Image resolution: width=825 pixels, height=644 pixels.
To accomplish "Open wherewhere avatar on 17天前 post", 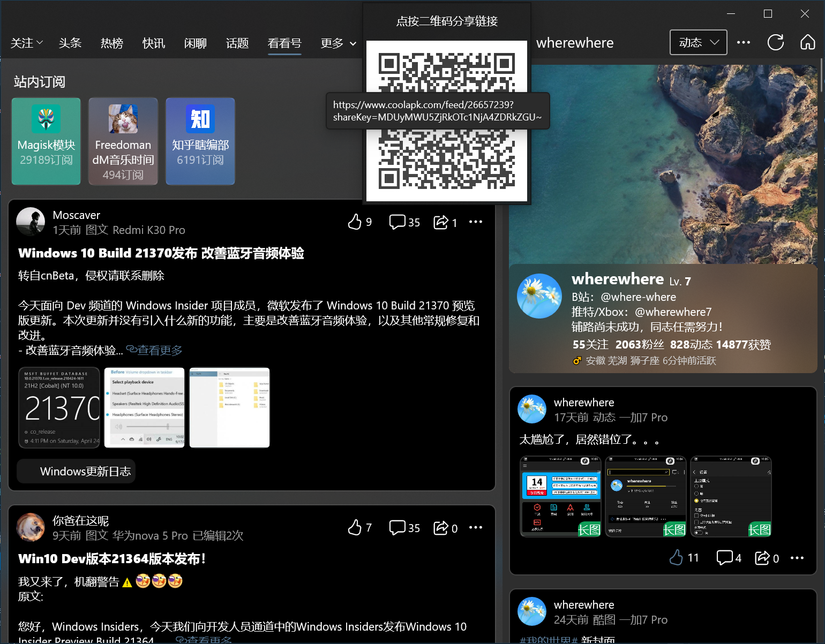I will point(532,409).
